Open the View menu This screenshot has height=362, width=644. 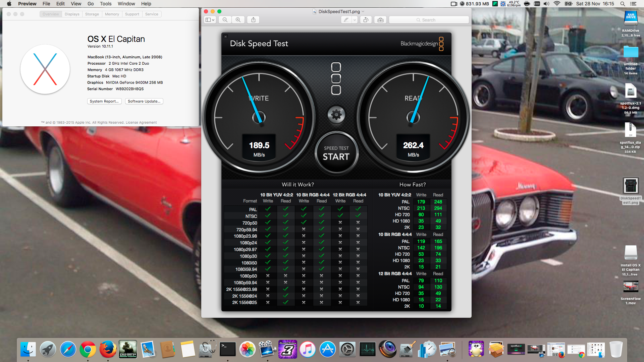pyautogui.click(x=76, y=4)
